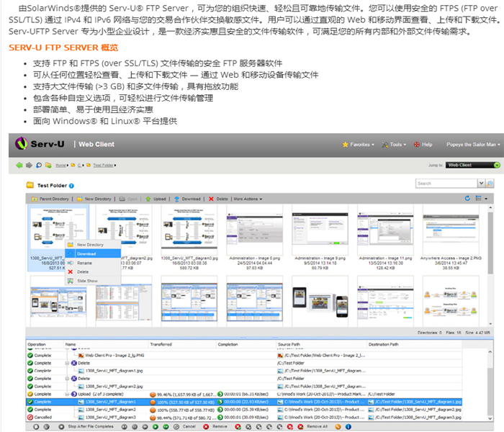Click the Remove All transfers button
504x432 pixels.
(312, 427)
